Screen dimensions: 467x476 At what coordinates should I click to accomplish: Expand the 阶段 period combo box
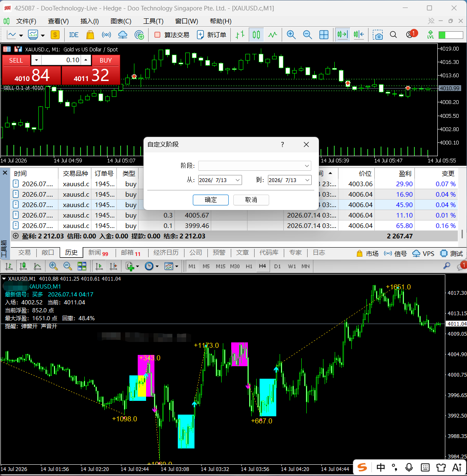(255, 166)
